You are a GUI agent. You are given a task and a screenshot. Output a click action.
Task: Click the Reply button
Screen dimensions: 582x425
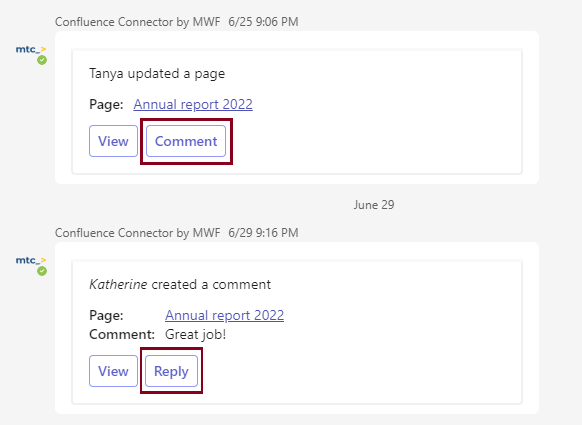point(171,371)
